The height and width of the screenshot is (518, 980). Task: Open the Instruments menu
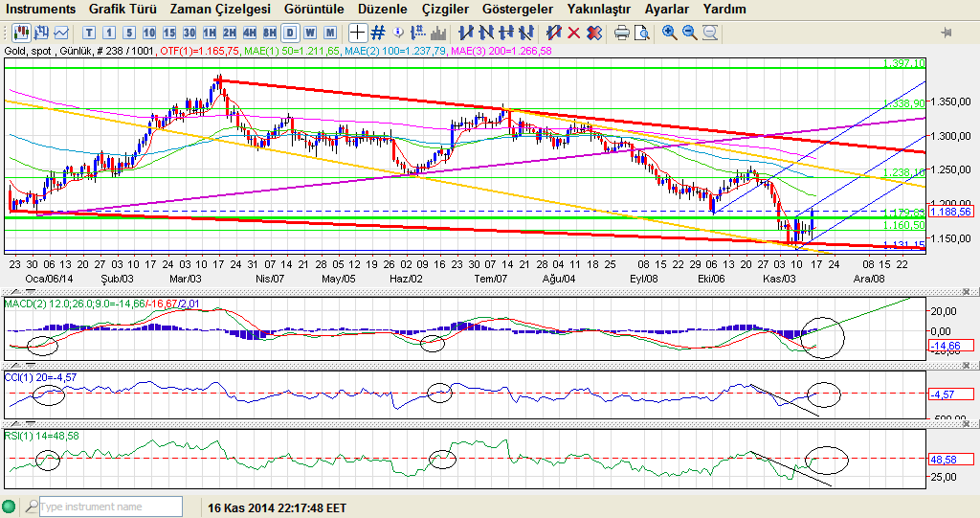point(40,9)
